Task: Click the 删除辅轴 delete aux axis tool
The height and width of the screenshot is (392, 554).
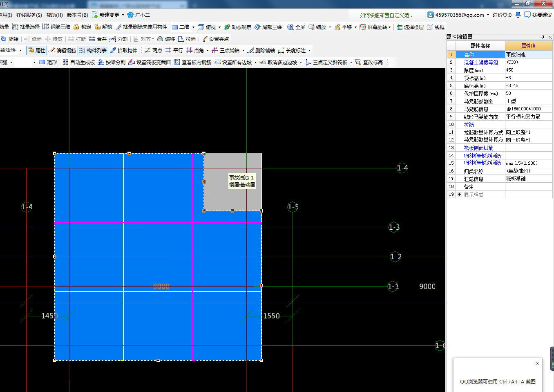Action: pyautogui.click(x=261, y=51)
